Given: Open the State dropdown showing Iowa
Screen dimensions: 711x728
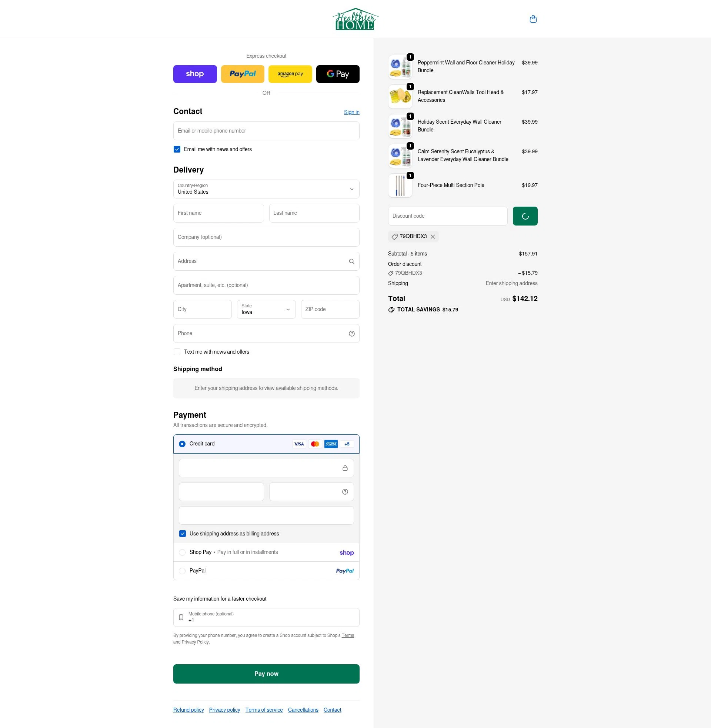Looking at the screenshot, I should pyautogui.click(x=266, y=309).
